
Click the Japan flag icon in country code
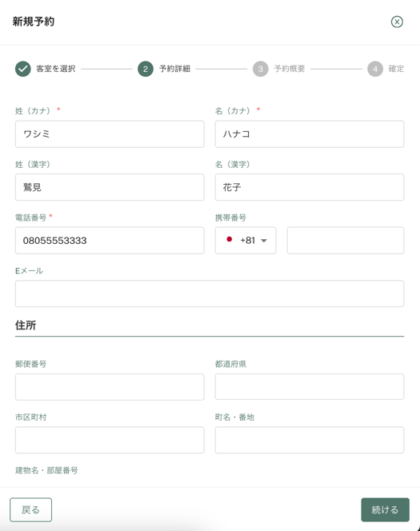[x=230, y=239]
